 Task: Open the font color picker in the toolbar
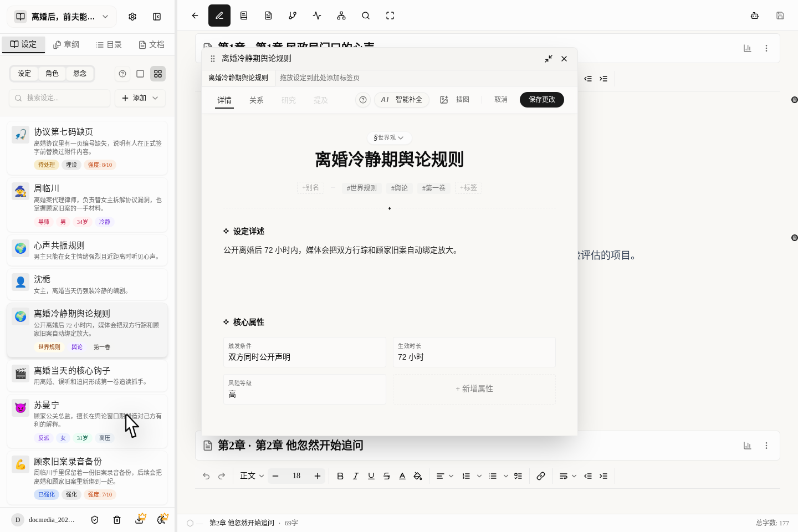coord(402,475)
